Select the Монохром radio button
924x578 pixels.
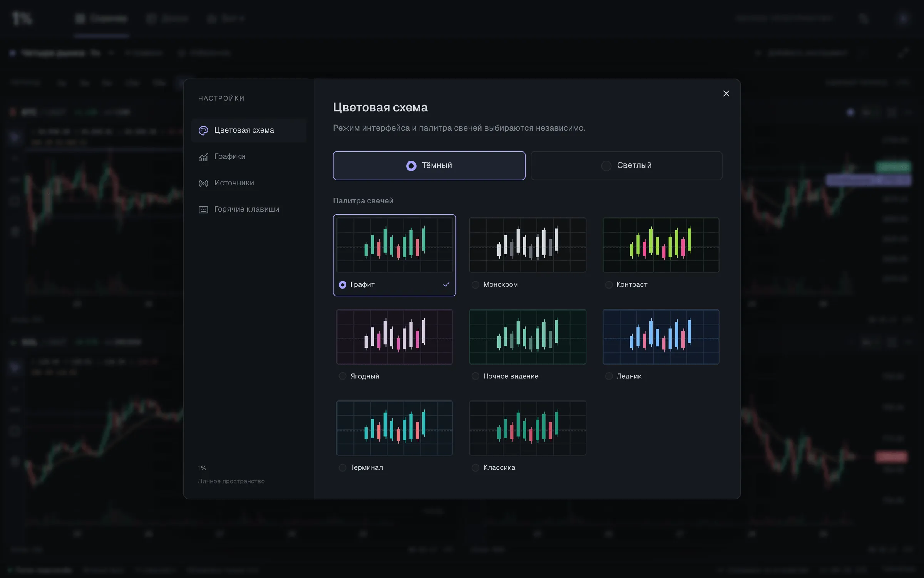[475, 285]
